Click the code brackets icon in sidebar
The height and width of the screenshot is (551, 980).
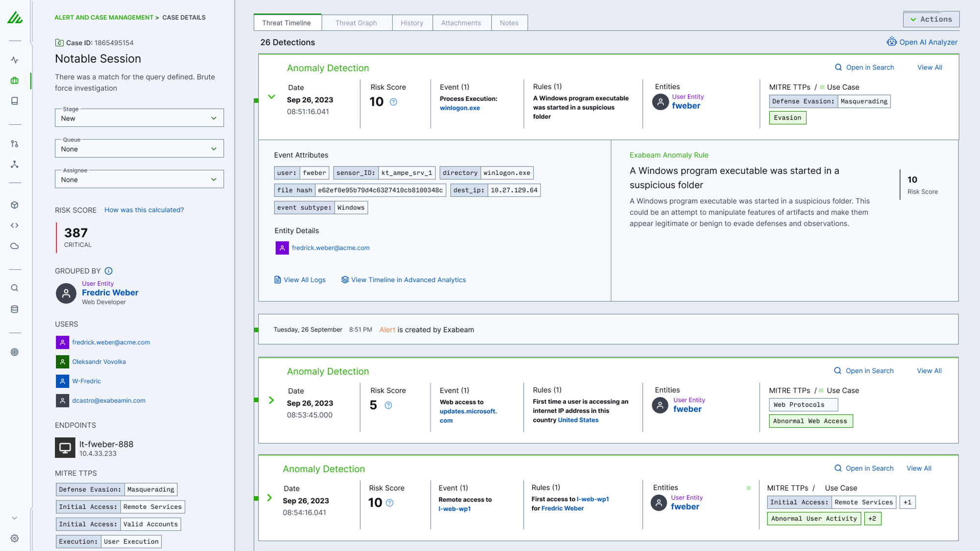[x=15, y=226]
